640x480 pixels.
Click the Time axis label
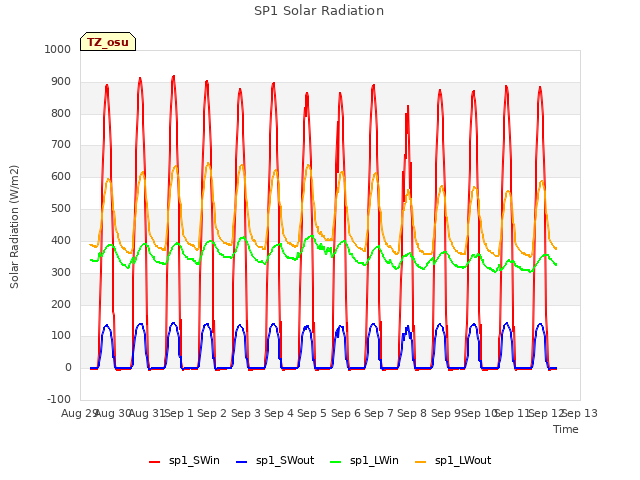tap(566, 429)
